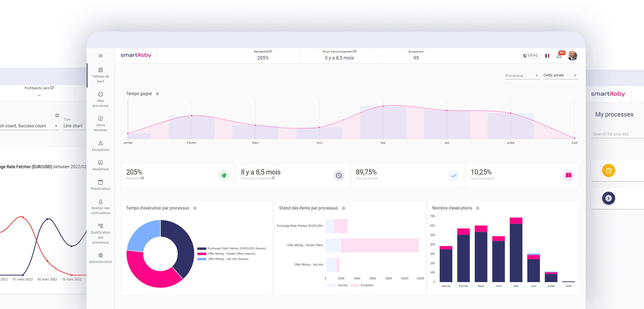Open Items terminés in sidebar

point(100,124)
